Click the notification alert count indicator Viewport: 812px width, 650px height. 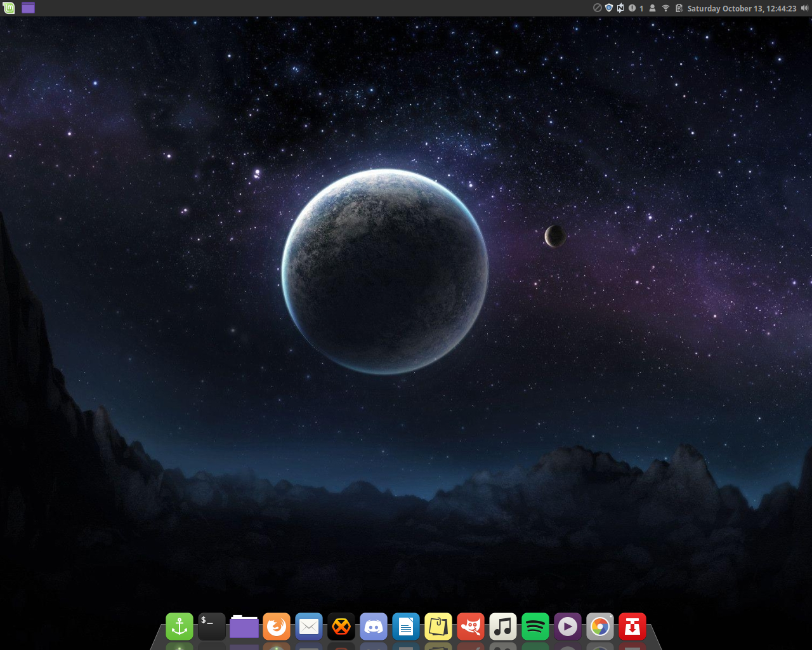(x=636, y=8)
